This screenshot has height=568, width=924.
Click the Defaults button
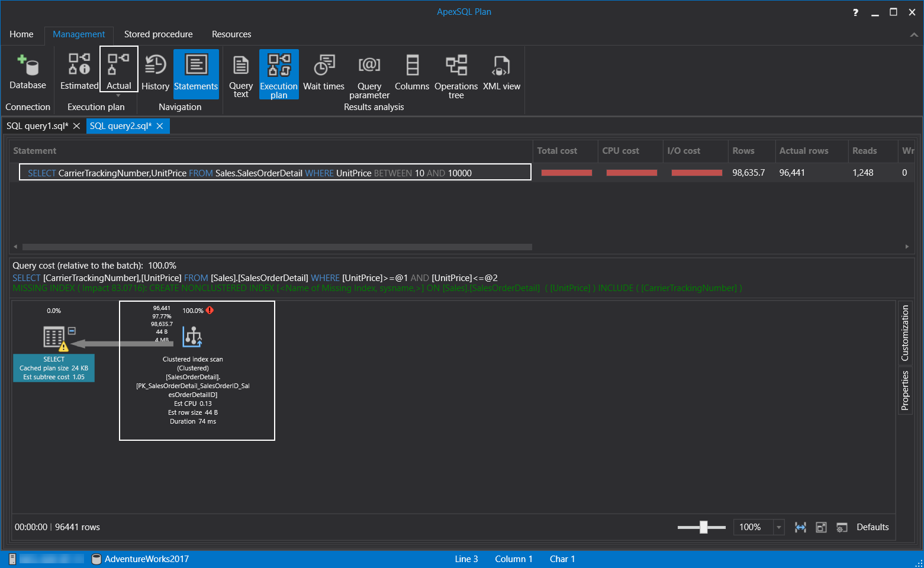pyautogui.click(x=872, y=527)
